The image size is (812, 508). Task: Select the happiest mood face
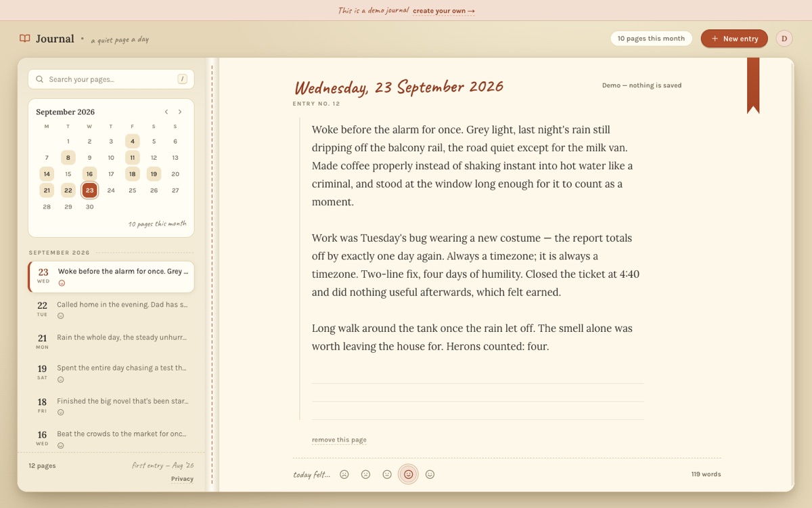(x=430, y=474)
